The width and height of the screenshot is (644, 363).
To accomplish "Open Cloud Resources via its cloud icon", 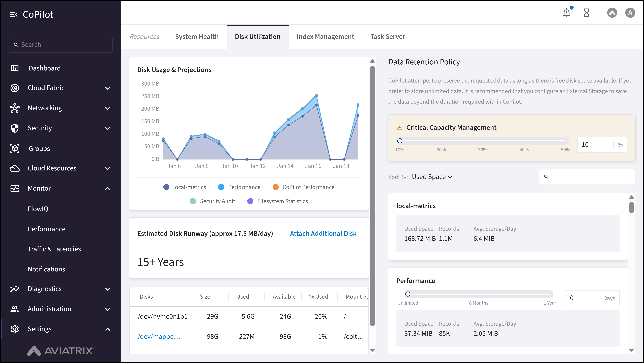I will pyautogui.click(x=15, y=168).
